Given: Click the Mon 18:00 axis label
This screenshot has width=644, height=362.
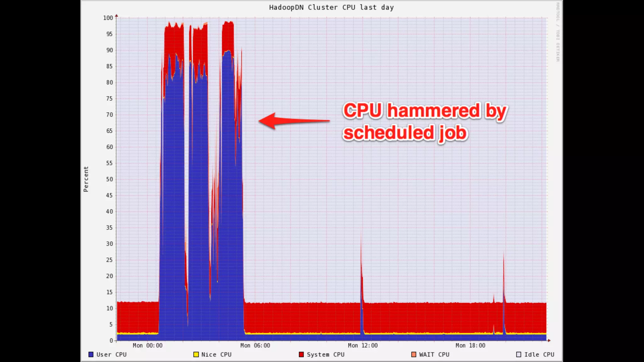Looking at the screenshot, I should 470,345.
